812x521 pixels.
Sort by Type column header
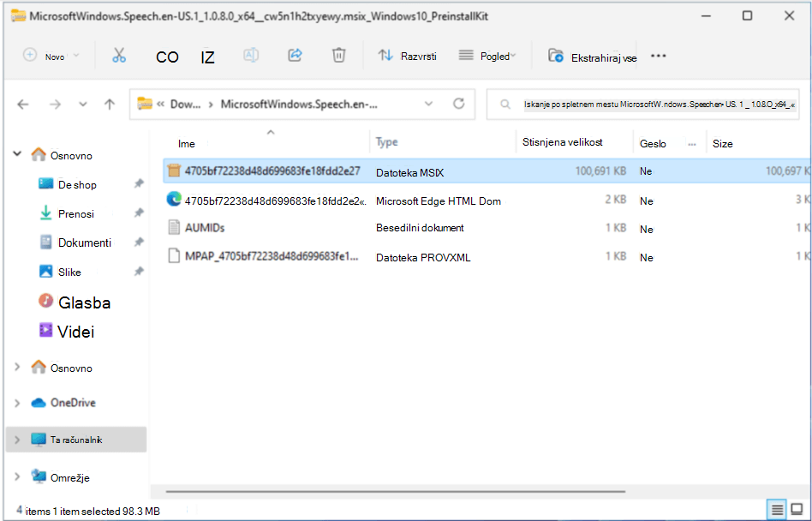(x=387, y=142)
